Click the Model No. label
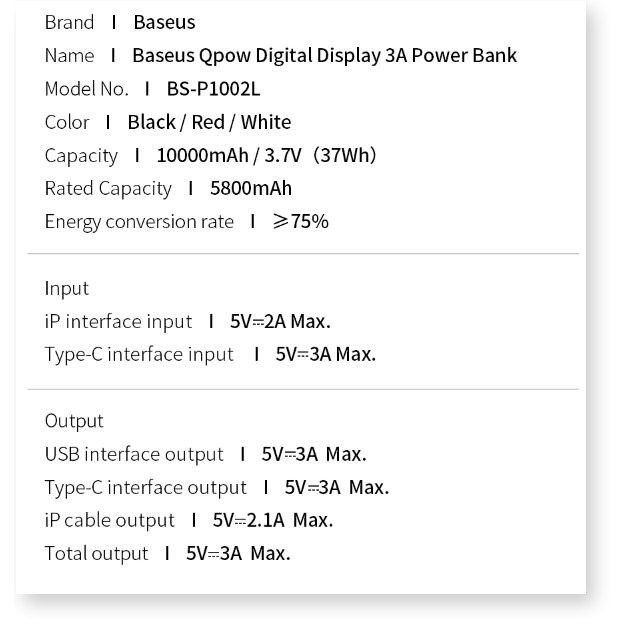This screenshot has width=634, height=634. click(86, 88)
